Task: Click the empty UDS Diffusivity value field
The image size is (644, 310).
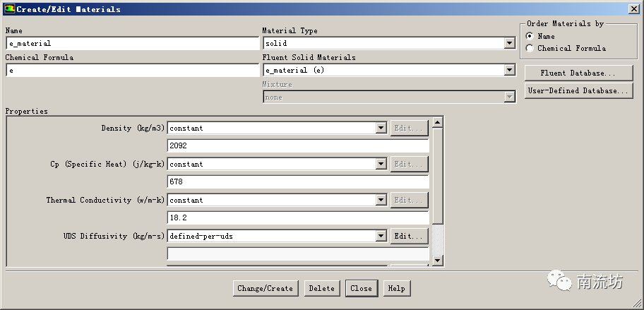Action: 298,254
